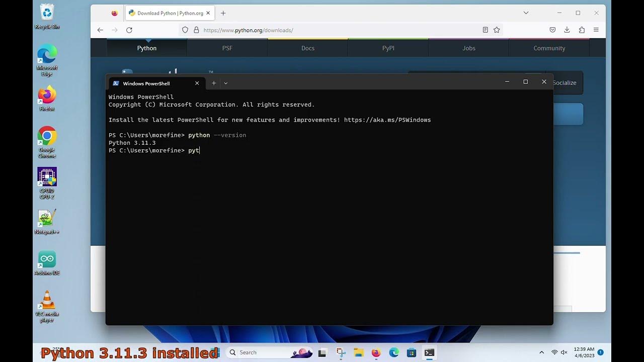644x362 pixels.
Task: Open the Recycle Bin desktop icon
Action: click(x=47, y=16)
